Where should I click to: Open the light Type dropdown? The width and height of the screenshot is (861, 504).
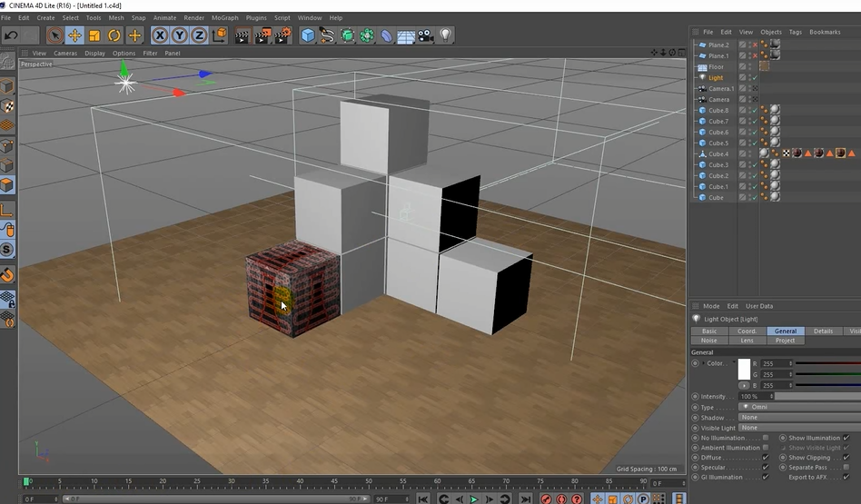tap(799, 407)
